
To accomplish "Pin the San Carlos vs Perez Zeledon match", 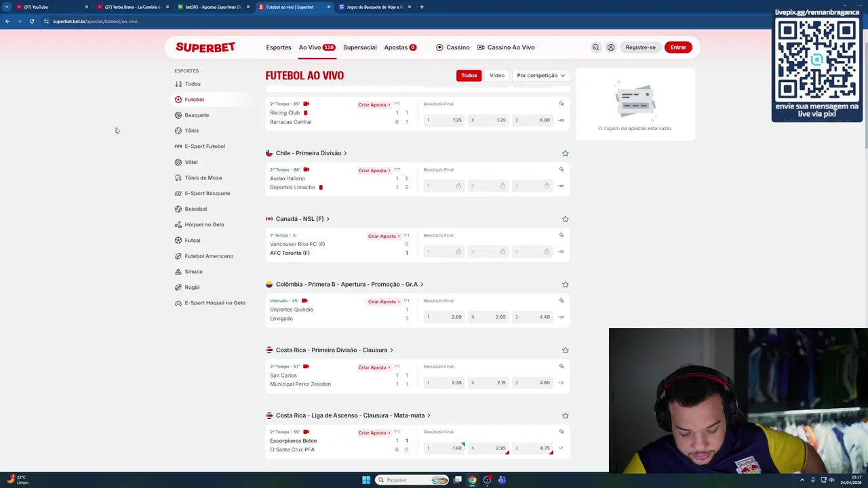I will point(561,366).
